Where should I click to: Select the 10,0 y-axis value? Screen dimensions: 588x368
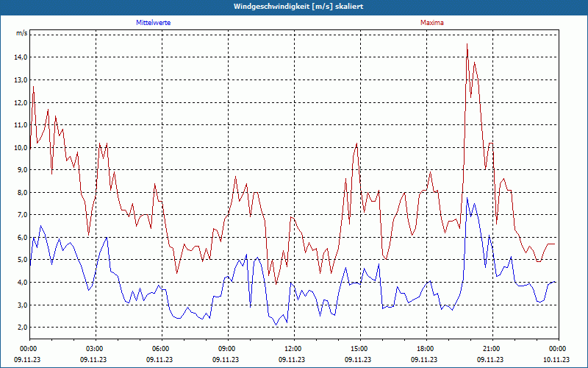pyautogui.click(x=21, y=147)
